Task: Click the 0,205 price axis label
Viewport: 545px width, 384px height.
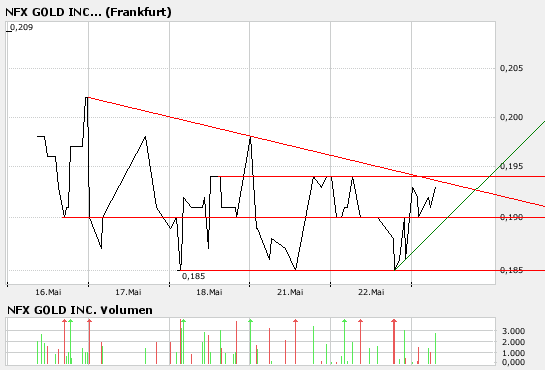Action: pyautogui.click(x=511, y=68)
